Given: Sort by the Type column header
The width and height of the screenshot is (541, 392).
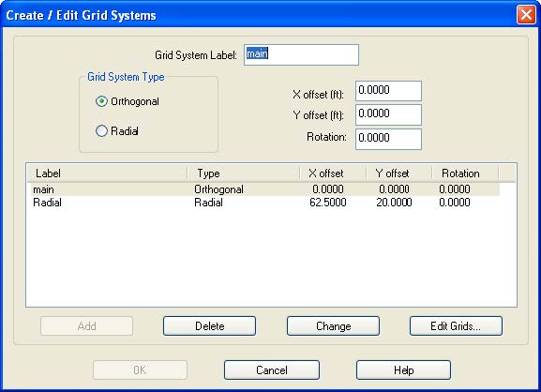Looking at the screenshot, I should tap(244, 173).
